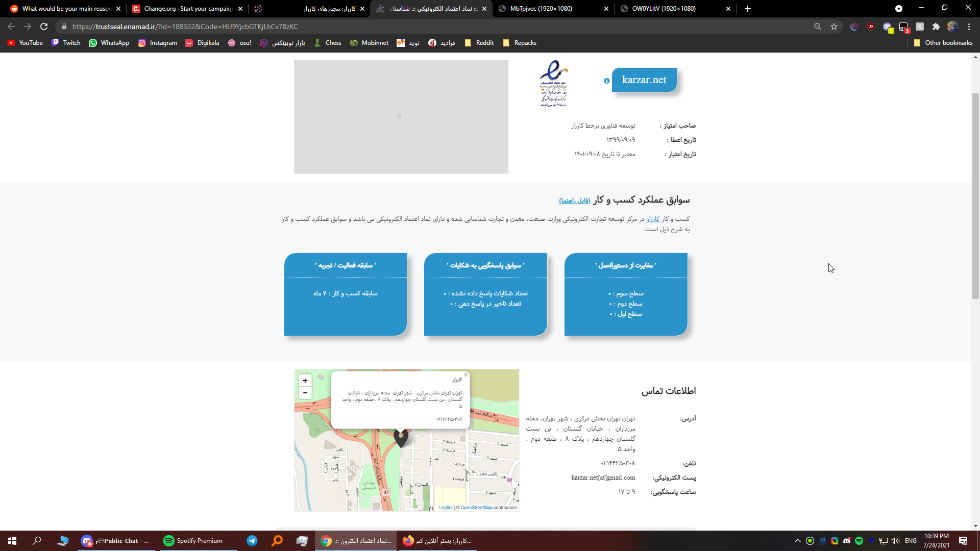Image resolution: width=980 pixels, height=551 pixels.
Task: Click the page vertical scrollbar thumb
Action: pos(975,196)
